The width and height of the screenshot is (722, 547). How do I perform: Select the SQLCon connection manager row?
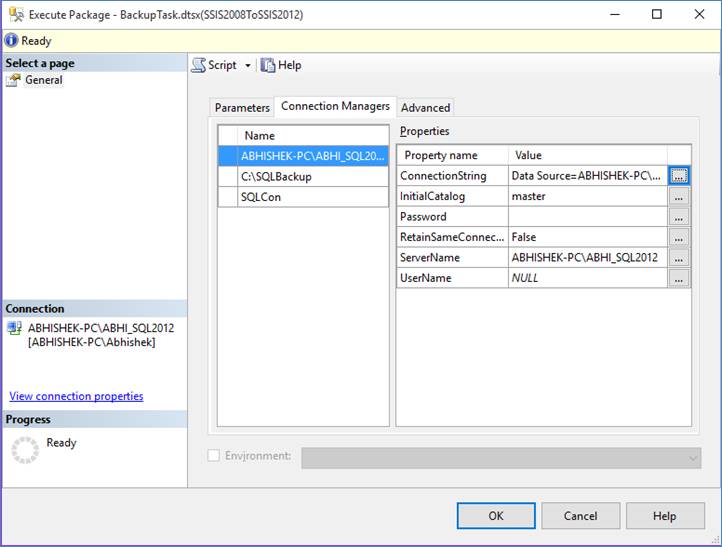[x=260, y=197]
